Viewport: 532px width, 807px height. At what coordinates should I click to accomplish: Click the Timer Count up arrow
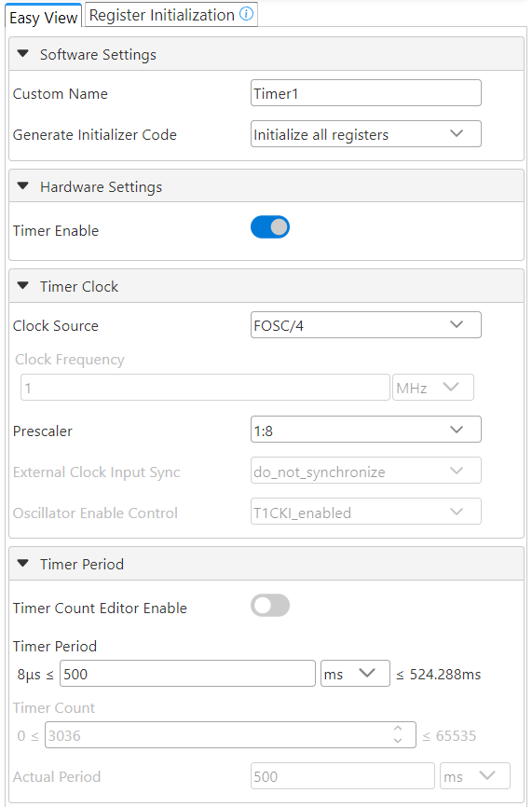398,729
